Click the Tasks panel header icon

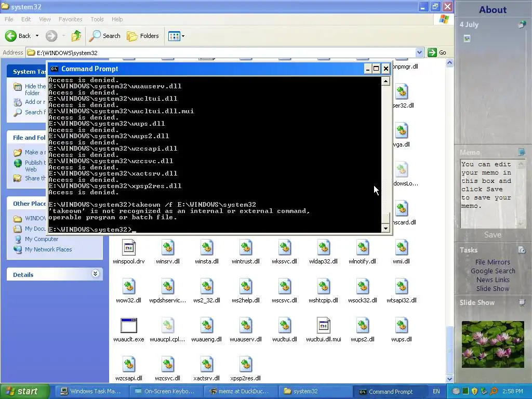[522, 250]
